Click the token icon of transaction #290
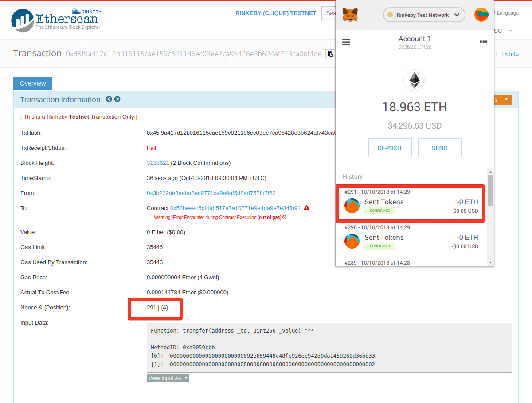Viewport: 532px width, 403px height. pos(352,241)
